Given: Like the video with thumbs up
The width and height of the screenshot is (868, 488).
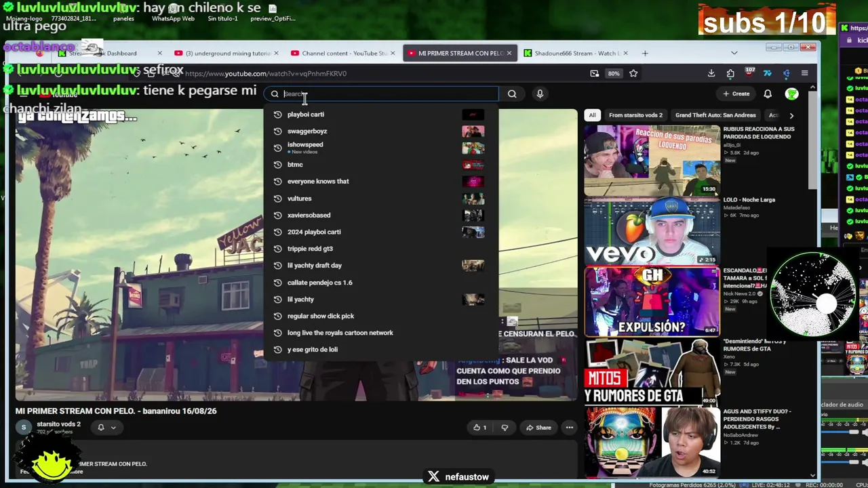Looking at the screenshot, I should [x=479, y=428].
